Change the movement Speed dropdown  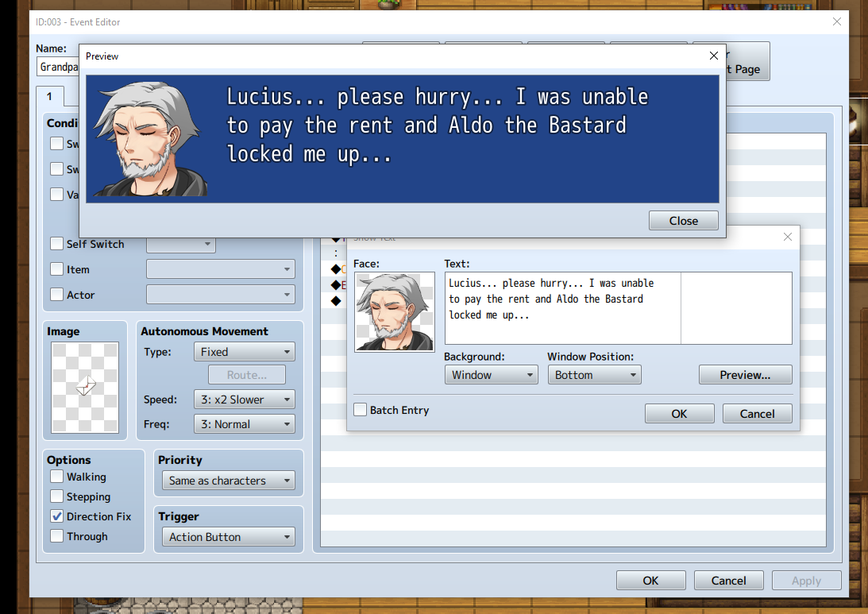(x=244, y=400)
